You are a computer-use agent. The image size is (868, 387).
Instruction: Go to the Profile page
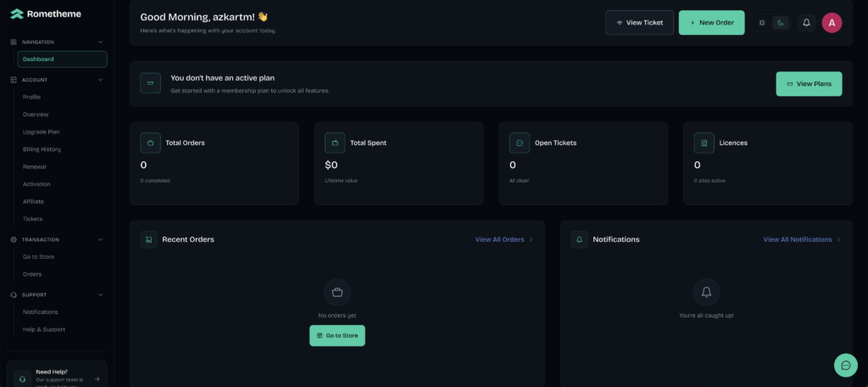pos(31,97)
